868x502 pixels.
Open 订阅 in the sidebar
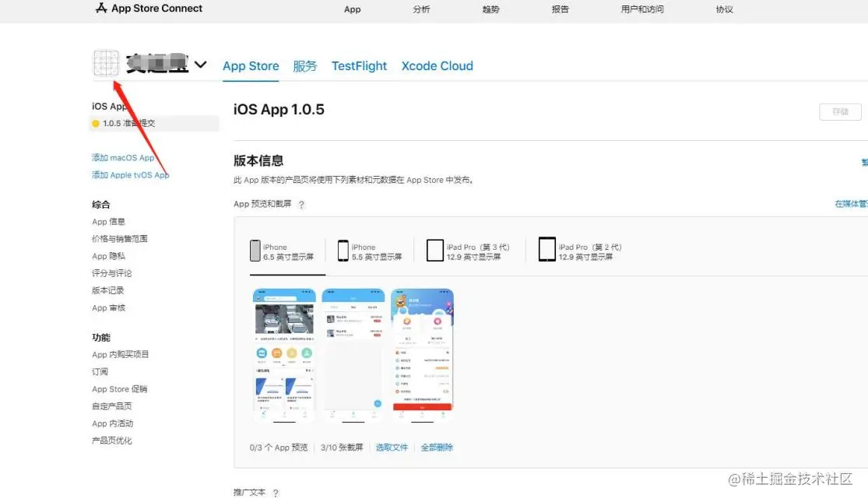pos(100,371)
